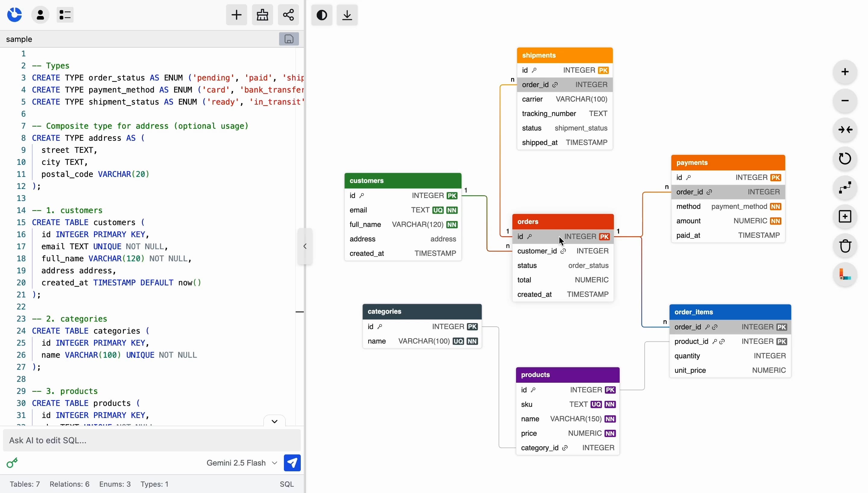Viewport: 868px width, 493px height.
Task: Zoom in using the plus button on canvas
Action: coord(845,72)
